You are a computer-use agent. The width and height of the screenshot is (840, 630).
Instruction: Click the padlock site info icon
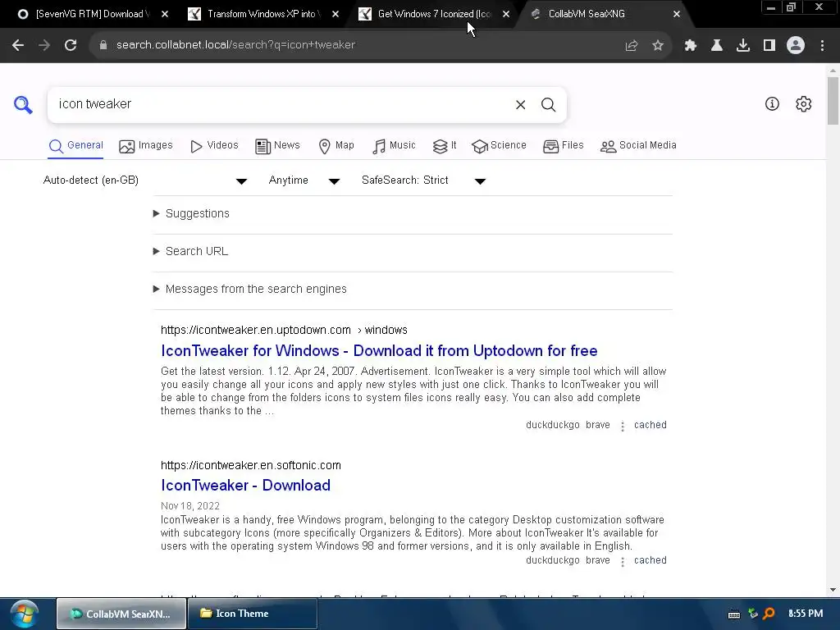103,45
